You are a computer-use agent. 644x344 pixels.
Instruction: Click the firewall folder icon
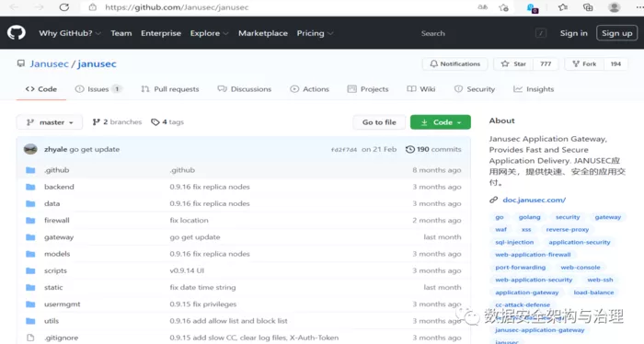[30, 221]
